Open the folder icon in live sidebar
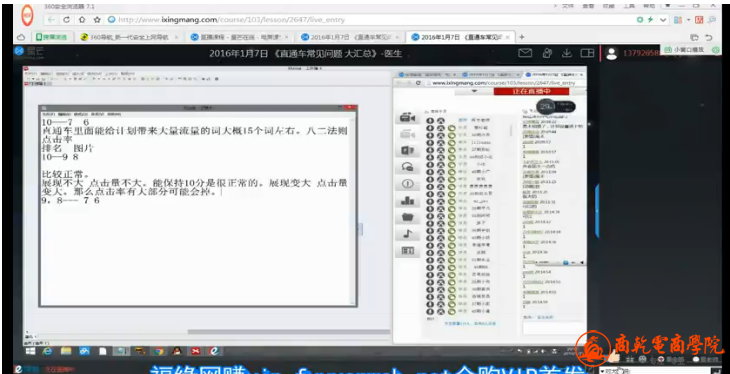This screenshot has width=730, height=374. 407,218
